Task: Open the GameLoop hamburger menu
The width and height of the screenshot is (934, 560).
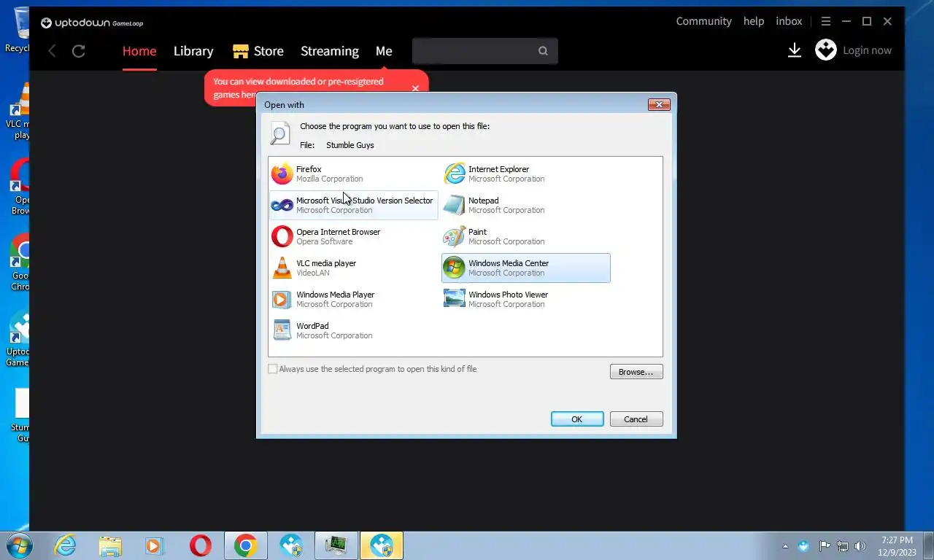Action: 826,22
